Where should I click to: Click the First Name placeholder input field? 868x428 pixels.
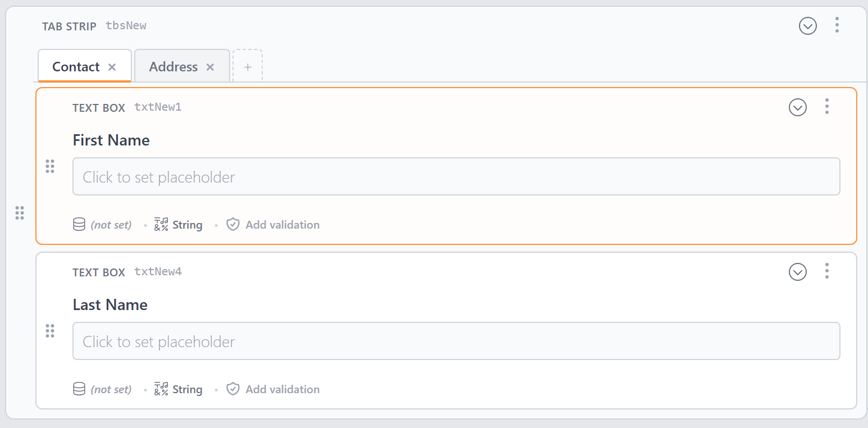(x=456, y=176)
